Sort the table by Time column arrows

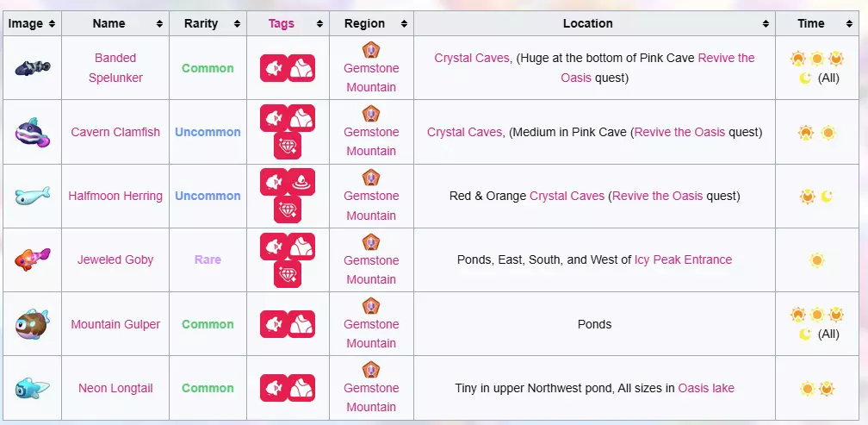[852, 24]
